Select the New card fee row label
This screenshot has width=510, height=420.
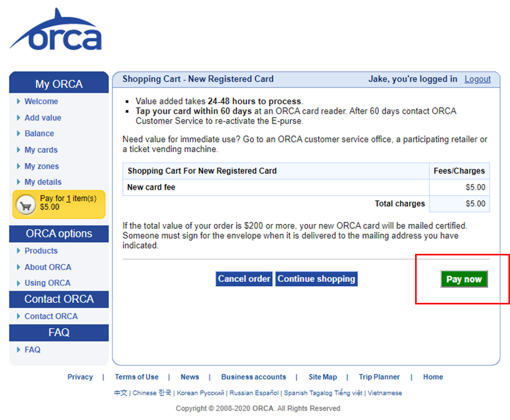click(151, 187)
